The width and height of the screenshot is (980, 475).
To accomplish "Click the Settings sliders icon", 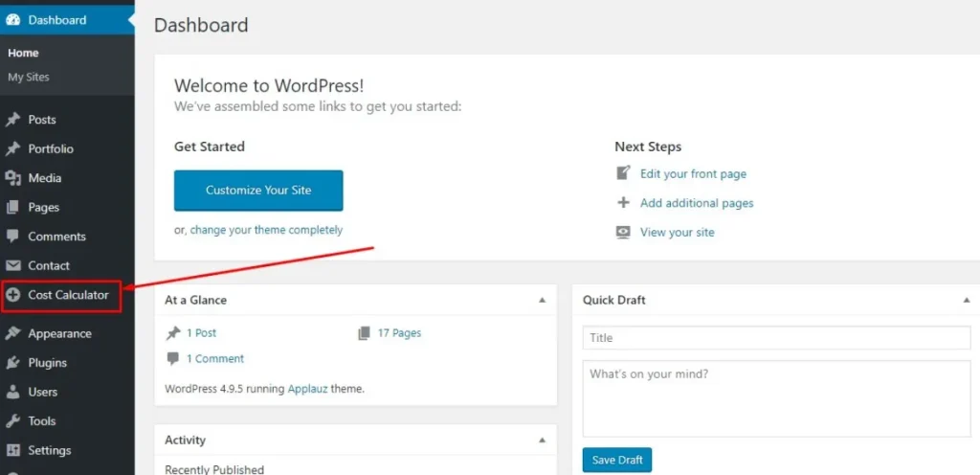I will (13, 450).
